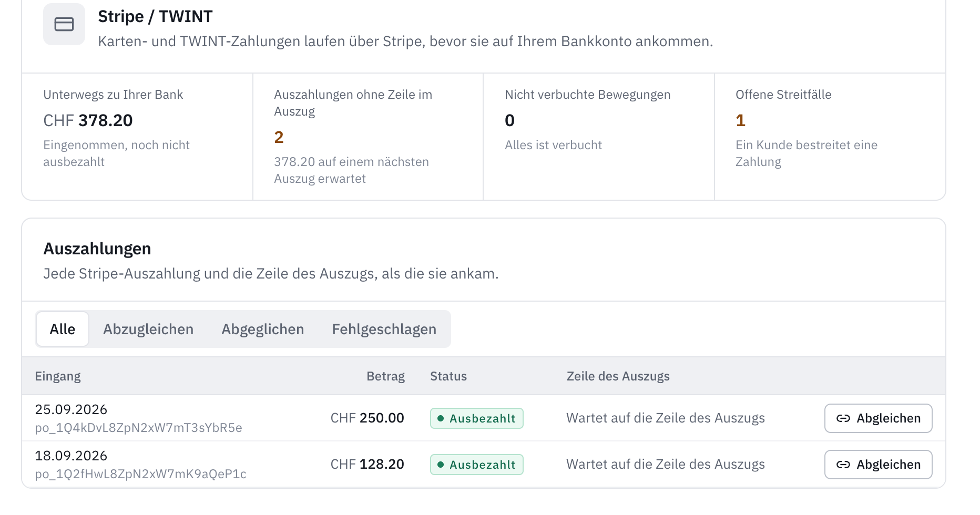Click the Auszahlungen section heading
Viewport: 980px width, 515px height.
click(x=97, y=249)
